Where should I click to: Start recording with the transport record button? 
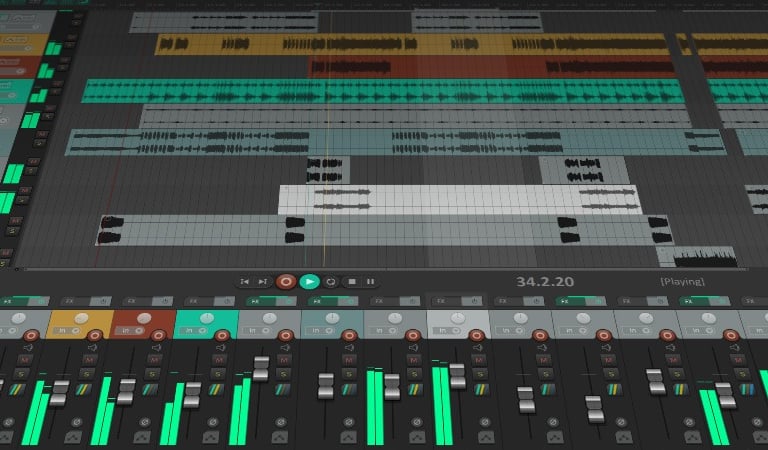coord(286,282)
